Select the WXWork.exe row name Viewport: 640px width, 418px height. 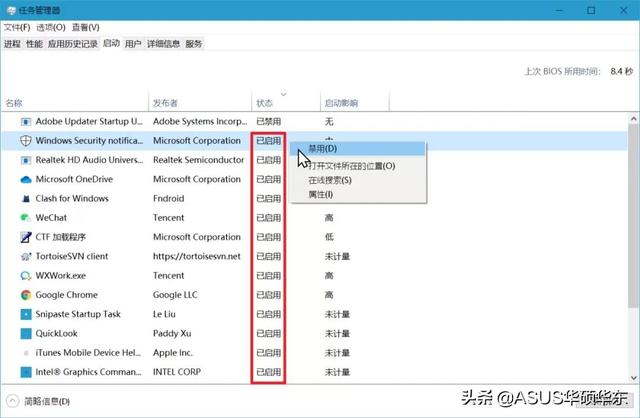(x=60, y=276)
